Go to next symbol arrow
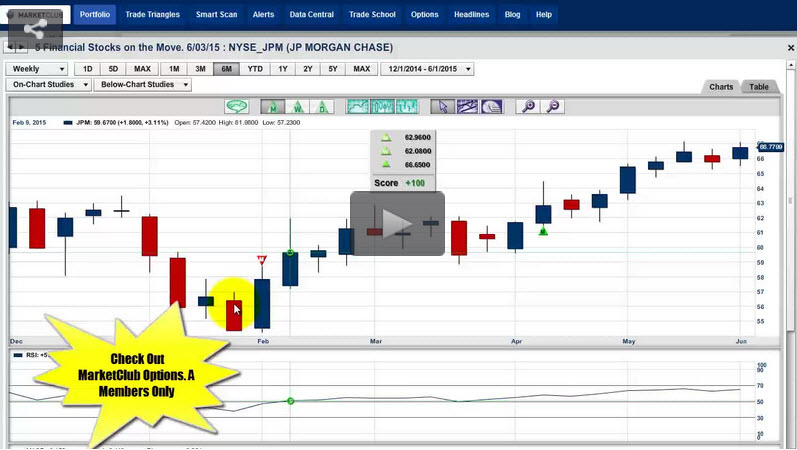 coord(21,47)
